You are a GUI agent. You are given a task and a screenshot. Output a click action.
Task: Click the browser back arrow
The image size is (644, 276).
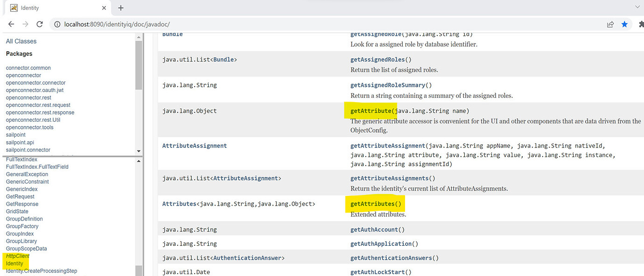point(11,24)
